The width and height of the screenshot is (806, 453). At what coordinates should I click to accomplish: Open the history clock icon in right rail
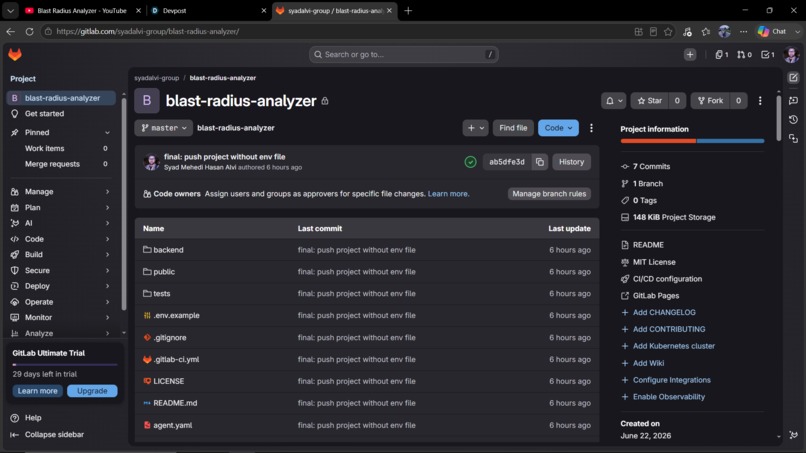coord(793,119)
